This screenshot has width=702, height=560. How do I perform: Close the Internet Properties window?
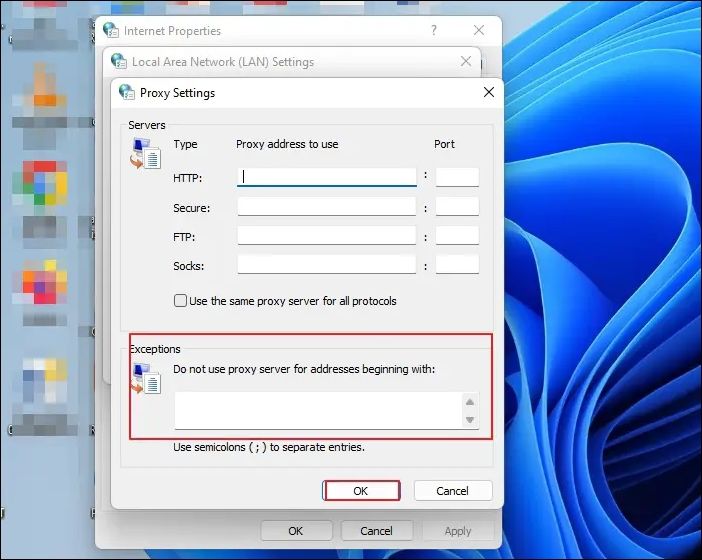(x=479, y=30)
